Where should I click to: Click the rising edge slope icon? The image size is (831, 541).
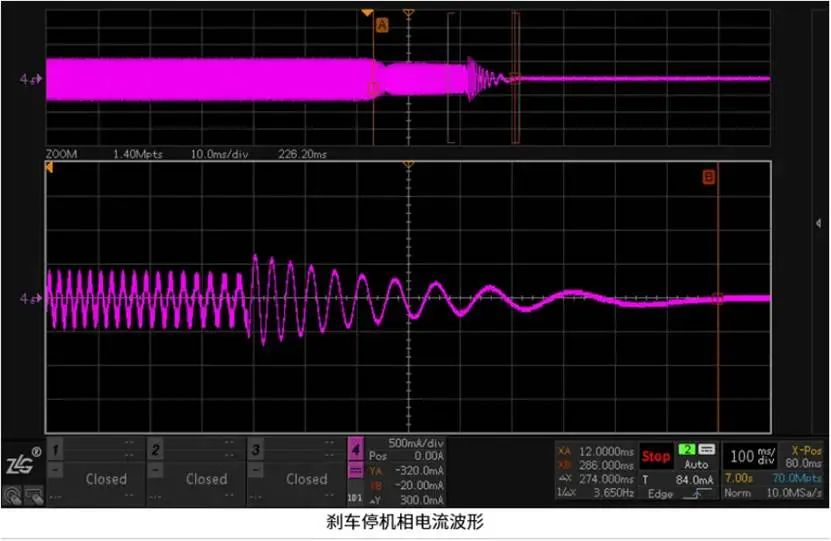[x=697, y=494]
